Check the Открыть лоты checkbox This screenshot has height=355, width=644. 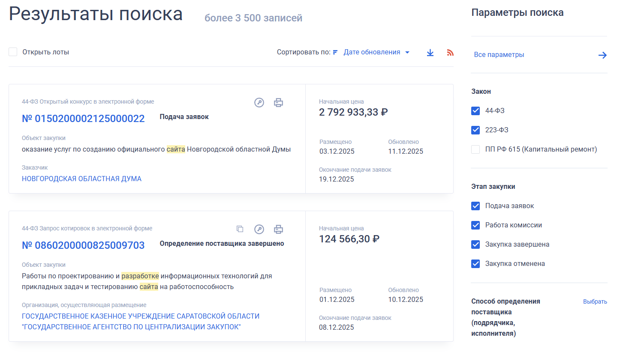tap(13, 51)
